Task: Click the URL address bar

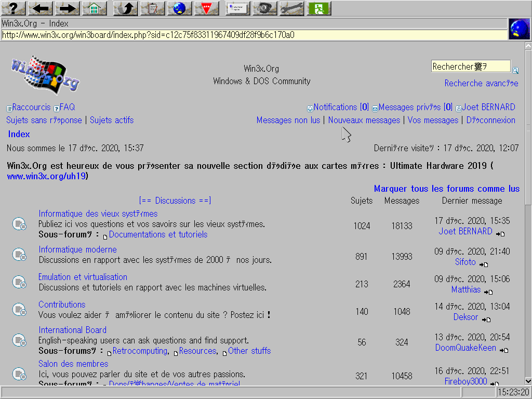Action: pyautogui.click(x=254, y=35)
